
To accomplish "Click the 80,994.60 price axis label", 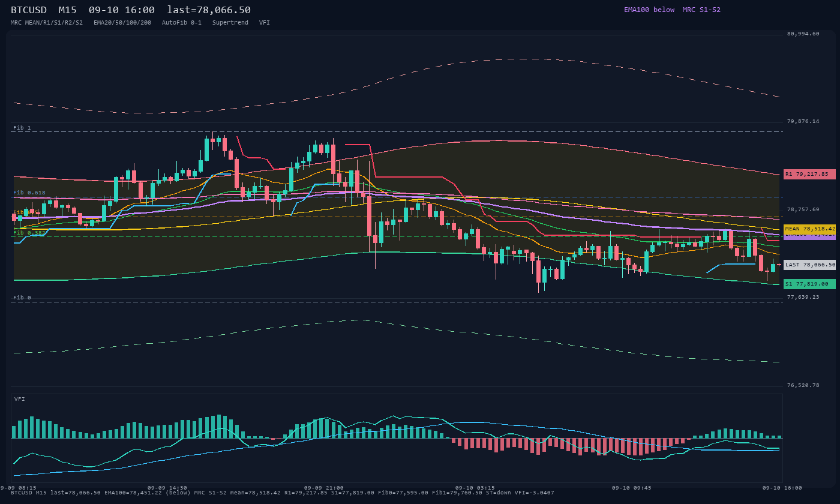I will (x=803, y=34).
